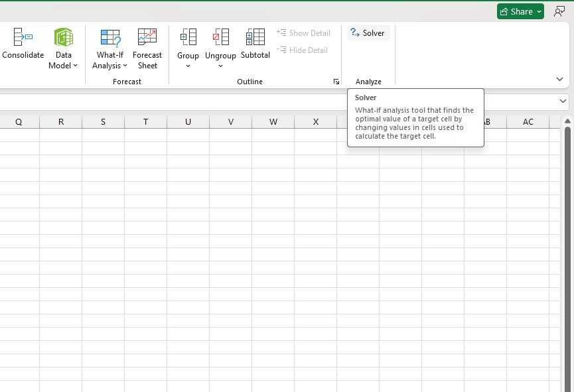Select column T header
Screen dimensions: 574x392
pyautogui.click(x=145, y=121)
